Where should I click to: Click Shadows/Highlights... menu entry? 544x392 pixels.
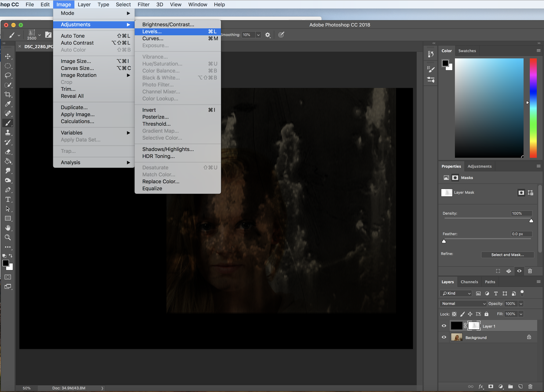point(168,149)
